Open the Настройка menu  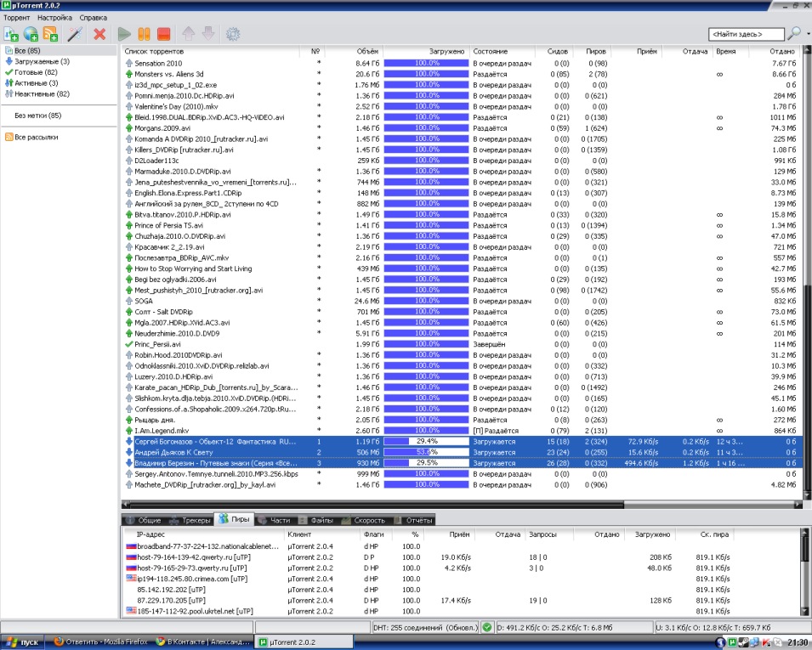[54, 18]
